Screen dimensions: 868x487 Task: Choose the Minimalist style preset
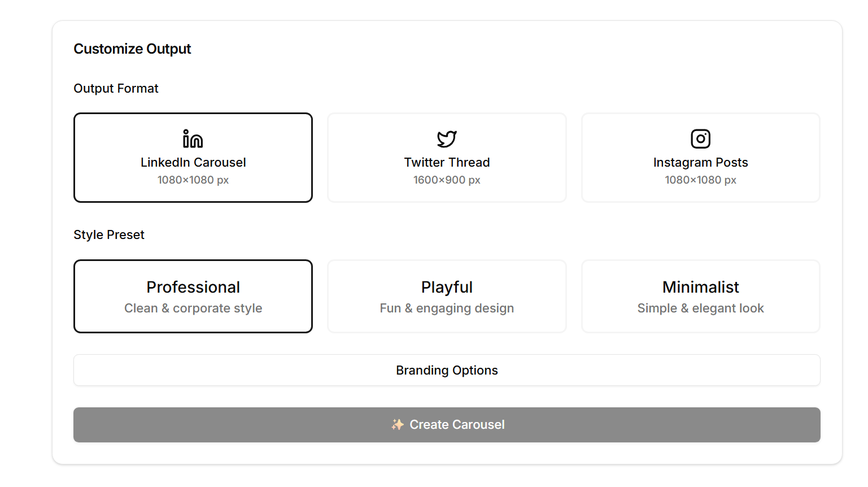[700, 296]
